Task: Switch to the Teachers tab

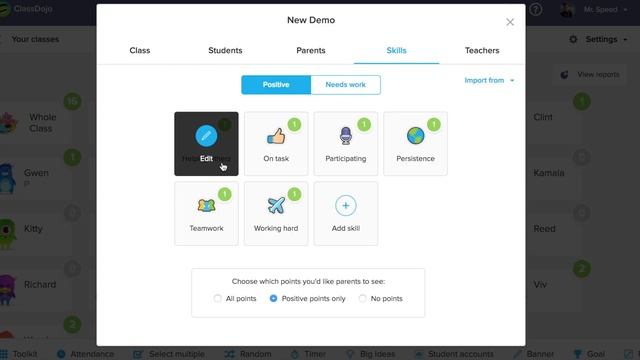Action: pos(482,50)
